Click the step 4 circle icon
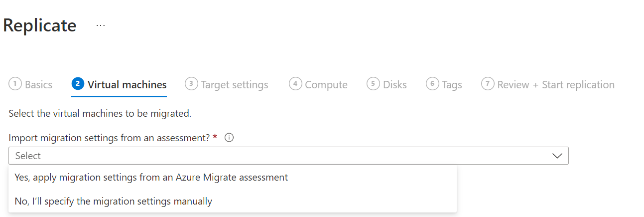 click(295, 84)
